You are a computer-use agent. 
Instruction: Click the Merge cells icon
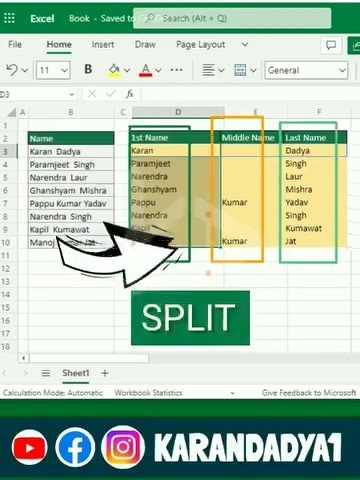240,70
